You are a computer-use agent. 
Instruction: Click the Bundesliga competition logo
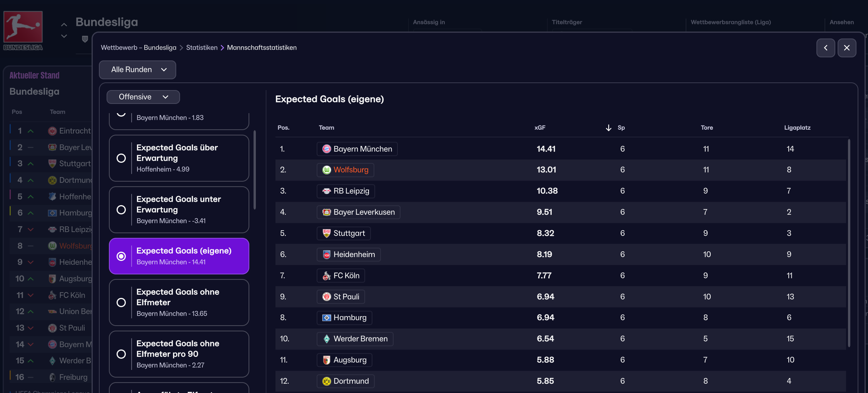tap(23, 30)
